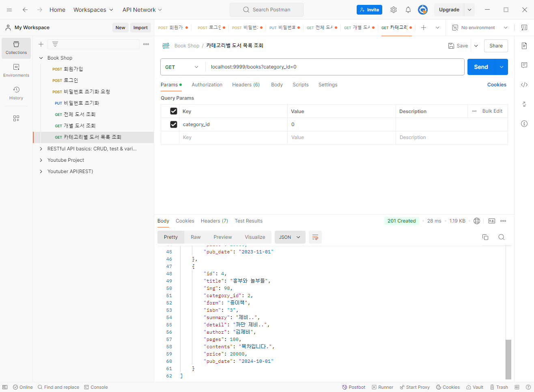534x392 pixels.
Task: Uncheck the category_id parameter checkbox
Action: [x=174, y=124]
